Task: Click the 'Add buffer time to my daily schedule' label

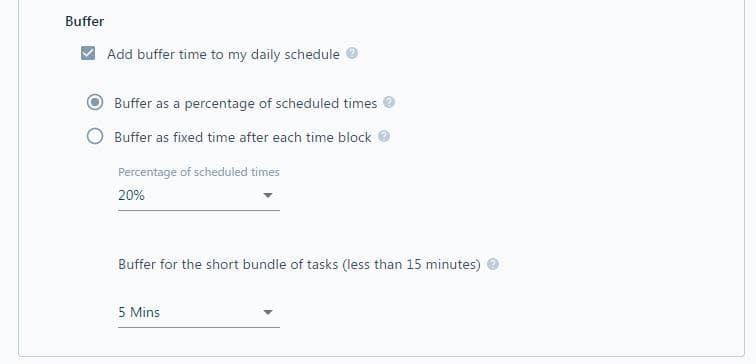Action: tap(223, 54)
